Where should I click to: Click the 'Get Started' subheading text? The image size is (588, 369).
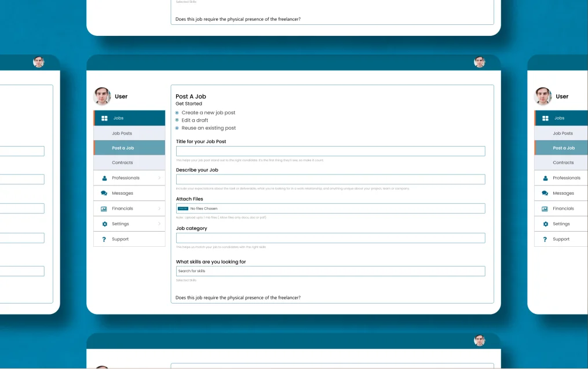[x=189, y=104]
